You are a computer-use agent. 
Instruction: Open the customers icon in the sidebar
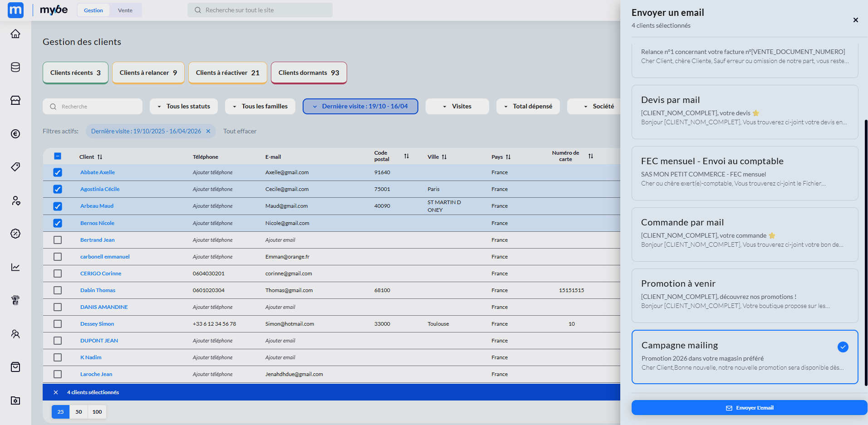click(15, 200)
